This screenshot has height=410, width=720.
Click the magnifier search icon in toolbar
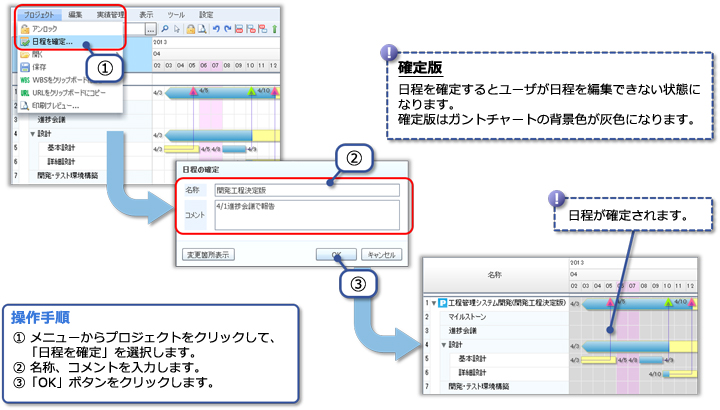(x=166, y=30)
